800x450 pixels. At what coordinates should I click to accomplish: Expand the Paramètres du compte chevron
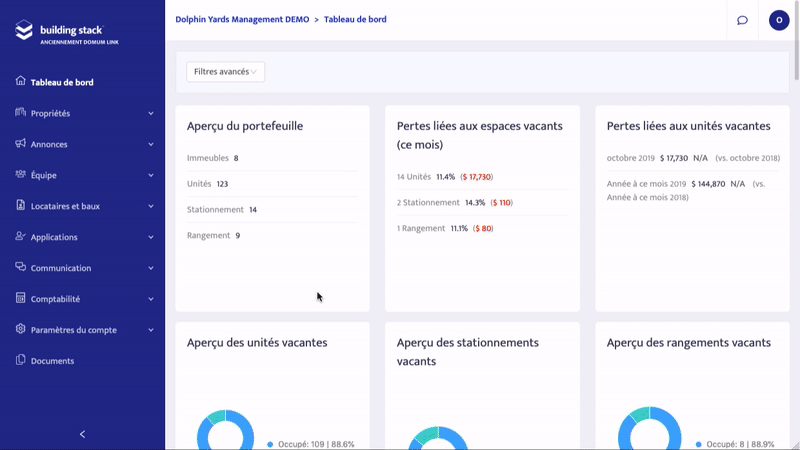(x=151, y=331)
